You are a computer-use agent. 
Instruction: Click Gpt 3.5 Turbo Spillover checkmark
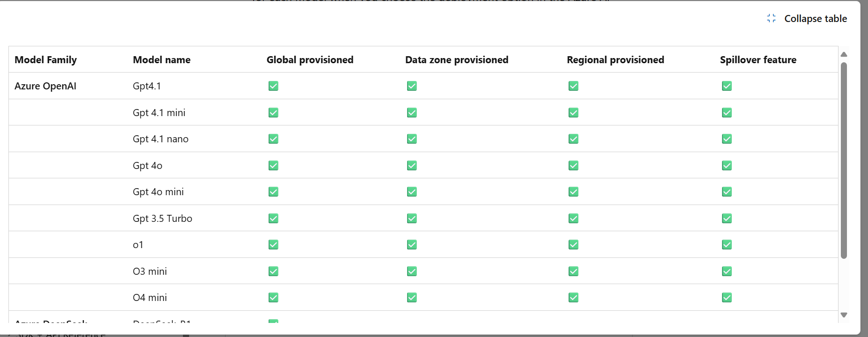point(727,219)
